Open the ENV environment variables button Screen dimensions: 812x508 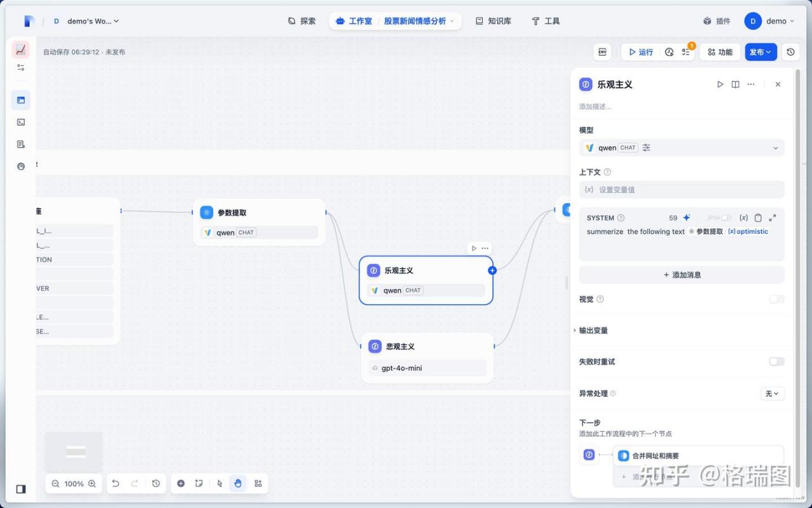(x=603, y=52)
